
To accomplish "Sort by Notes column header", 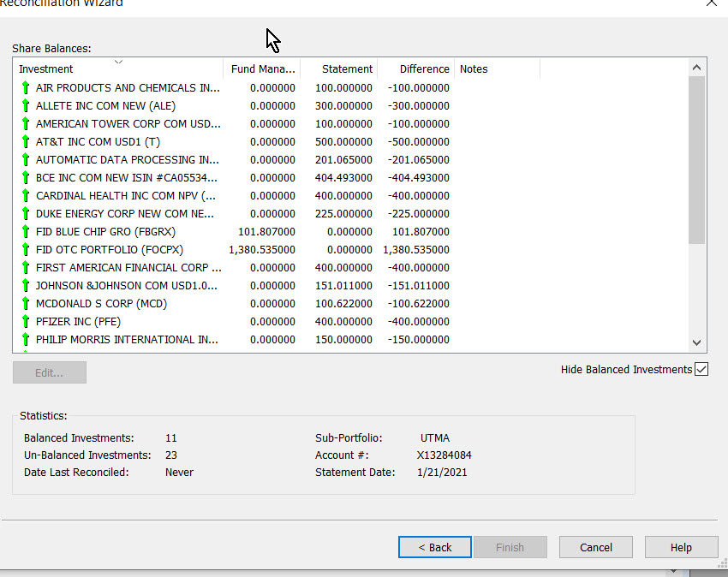I will point(498,68).
